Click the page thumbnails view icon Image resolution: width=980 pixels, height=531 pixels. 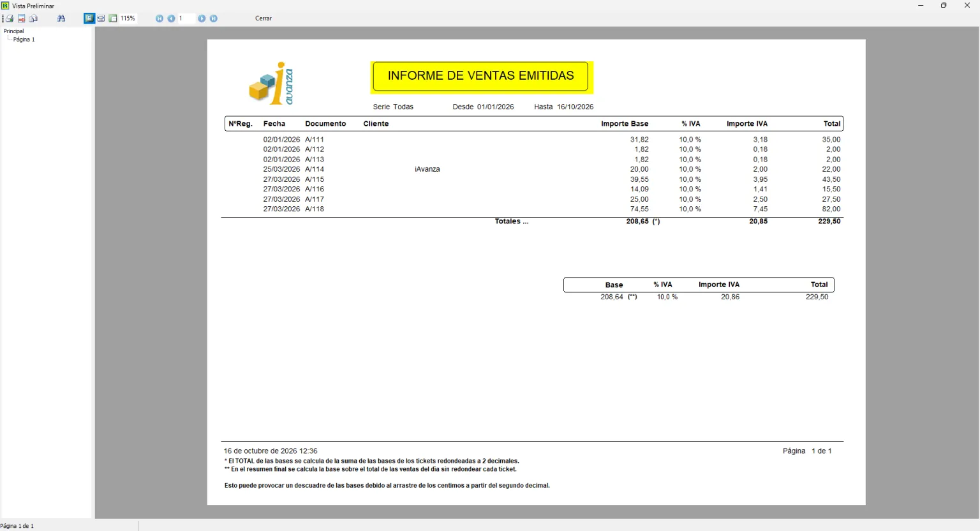pos(113,19)
